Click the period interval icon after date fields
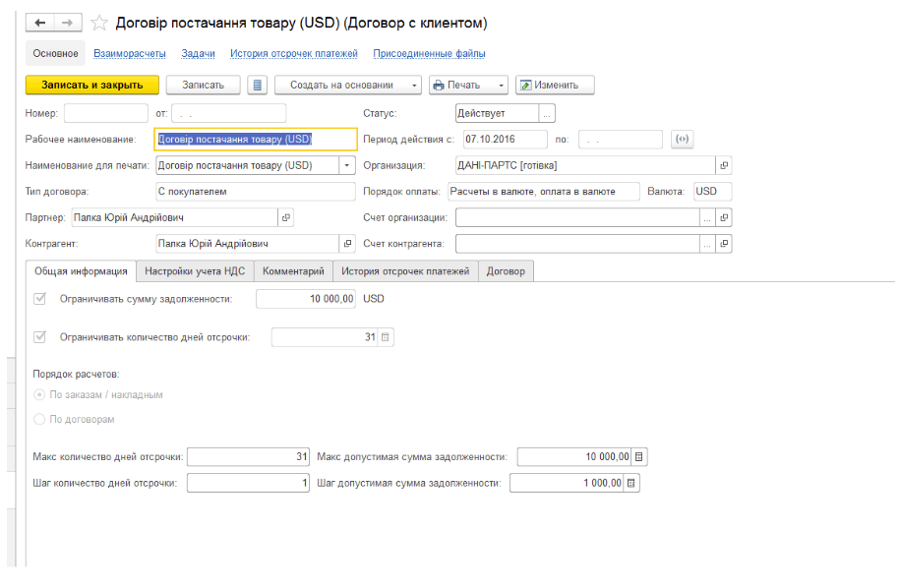This screenshot has height=588, width=900. [x=683, y=140]
